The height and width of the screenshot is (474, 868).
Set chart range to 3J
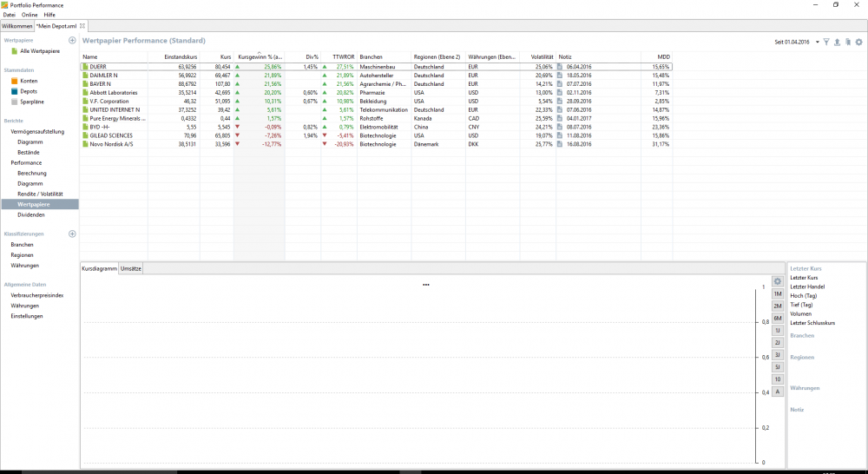tap(777, 355)
